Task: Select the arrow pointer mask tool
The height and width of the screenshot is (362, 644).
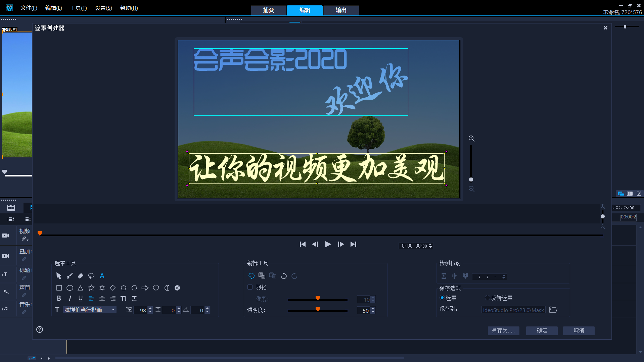Action: [x=59, y=276]
